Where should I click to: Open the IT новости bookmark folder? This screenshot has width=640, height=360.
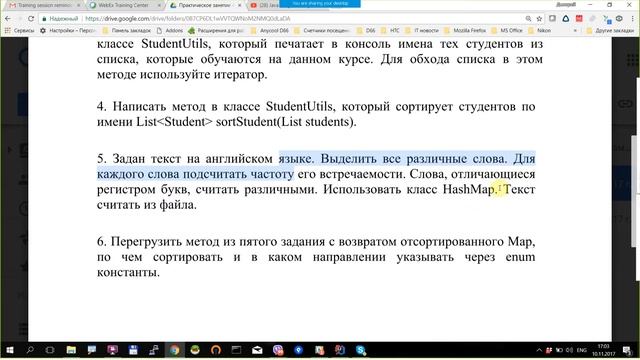click(422, 31)
